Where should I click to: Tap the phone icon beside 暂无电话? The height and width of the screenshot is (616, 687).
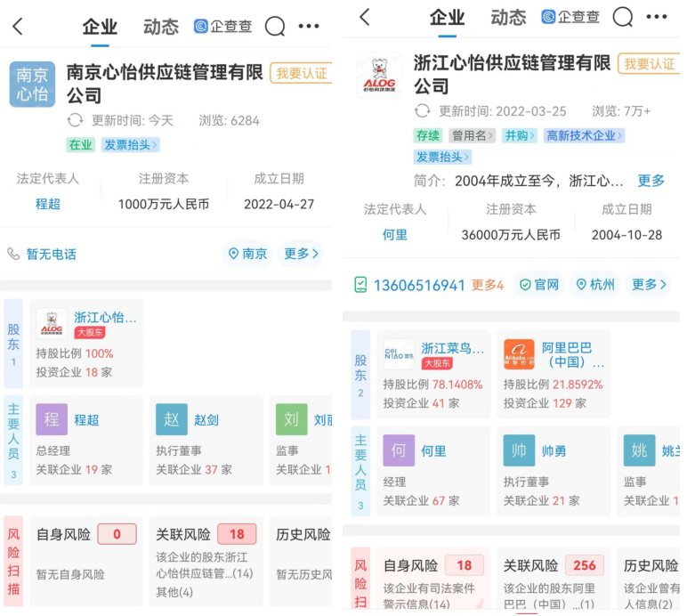pyautogui.click(x=13, y=254)
